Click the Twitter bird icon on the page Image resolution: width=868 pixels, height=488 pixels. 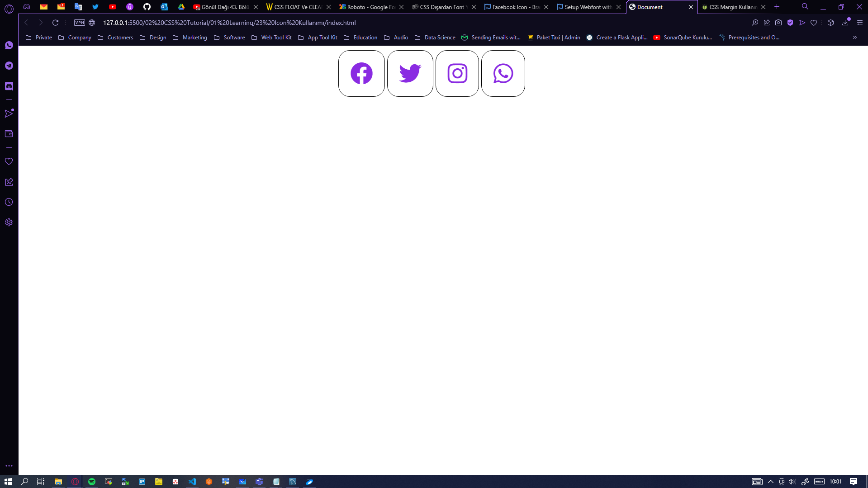410,73
